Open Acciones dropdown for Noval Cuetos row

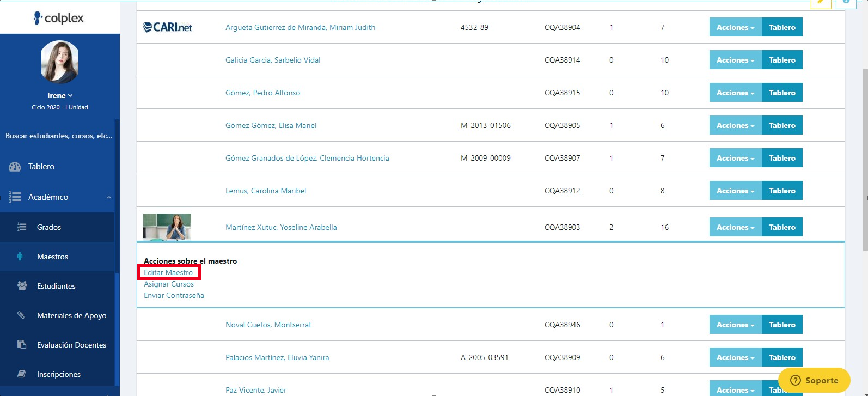[x=735, y=325]
